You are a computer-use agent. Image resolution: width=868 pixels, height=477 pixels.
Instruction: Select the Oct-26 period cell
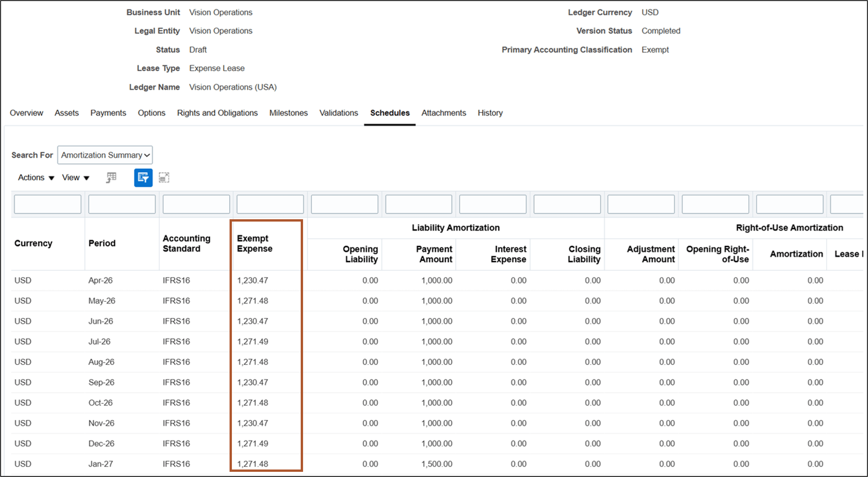(x=100, y=403)
